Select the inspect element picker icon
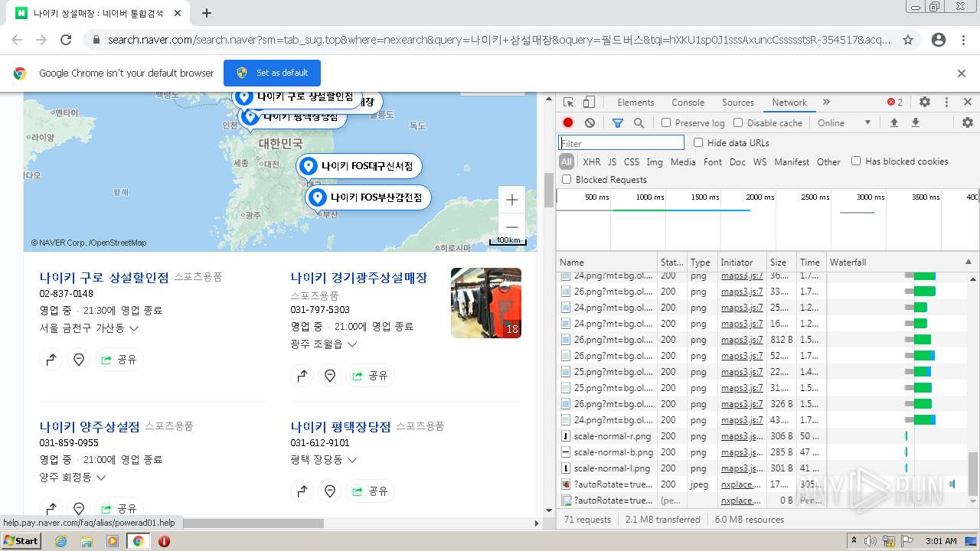980x551 pixels. 568,102
